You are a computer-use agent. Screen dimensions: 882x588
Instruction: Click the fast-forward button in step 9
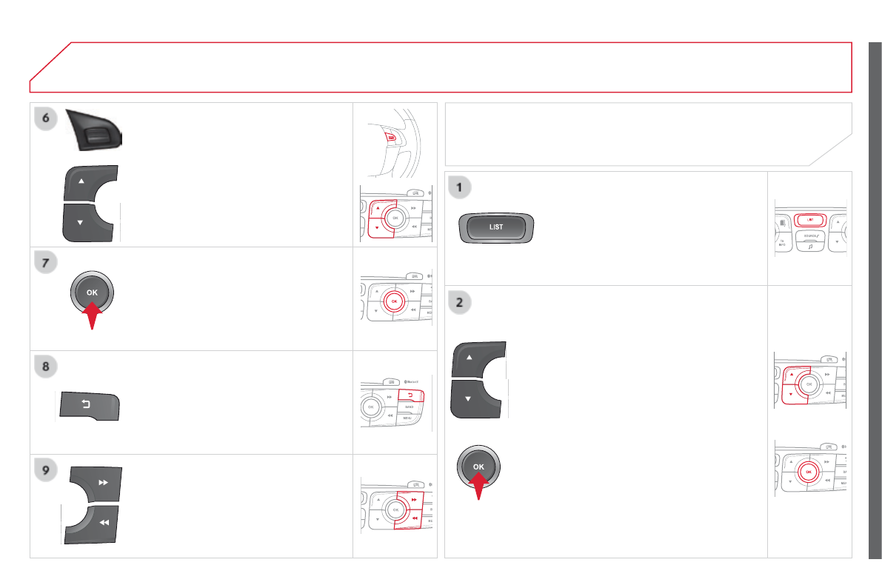98,482
